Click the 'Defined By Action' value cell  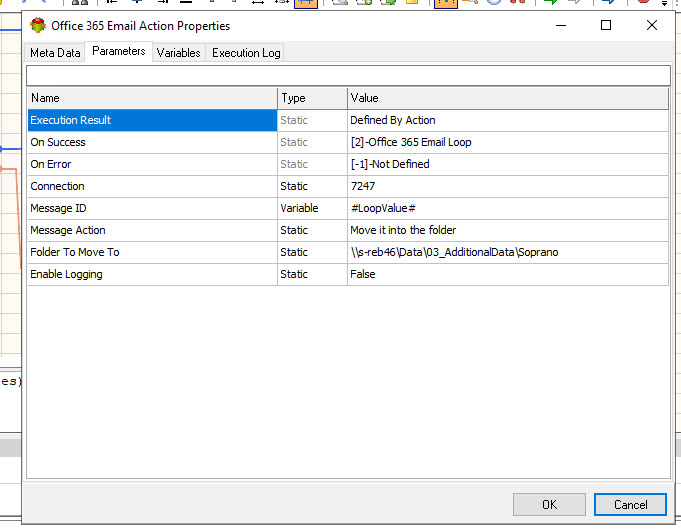tap(508, 120)
